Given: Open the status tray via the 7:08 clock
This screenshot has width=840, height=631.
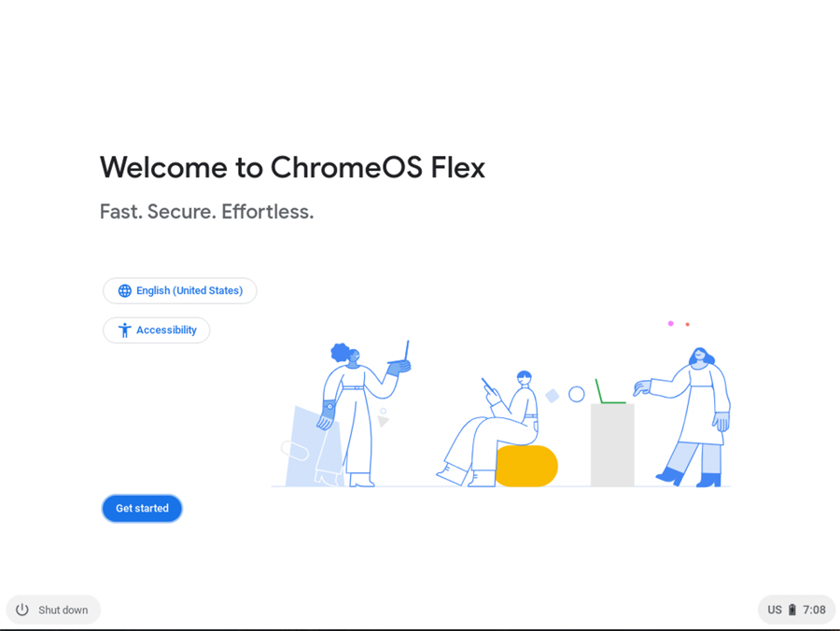Looking at the screenshot, I should click(814, 610).
